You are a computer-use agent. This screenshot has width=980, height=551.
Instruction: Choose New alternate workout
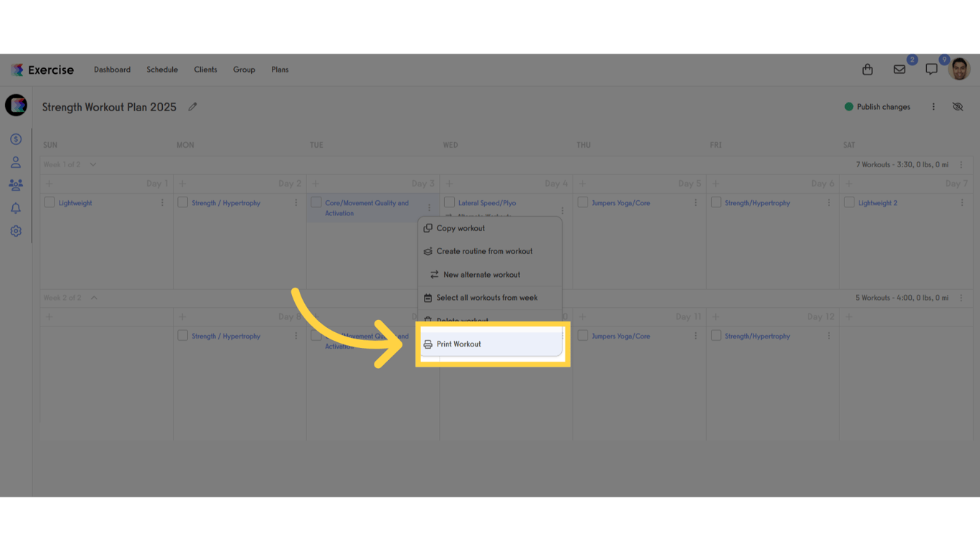click(490, 275)
